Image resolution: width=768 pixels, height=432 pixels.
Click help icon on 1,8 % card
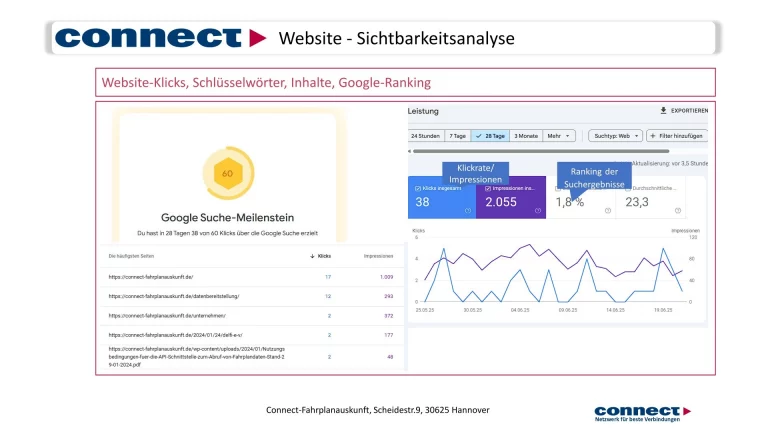[x=608, y=211]
